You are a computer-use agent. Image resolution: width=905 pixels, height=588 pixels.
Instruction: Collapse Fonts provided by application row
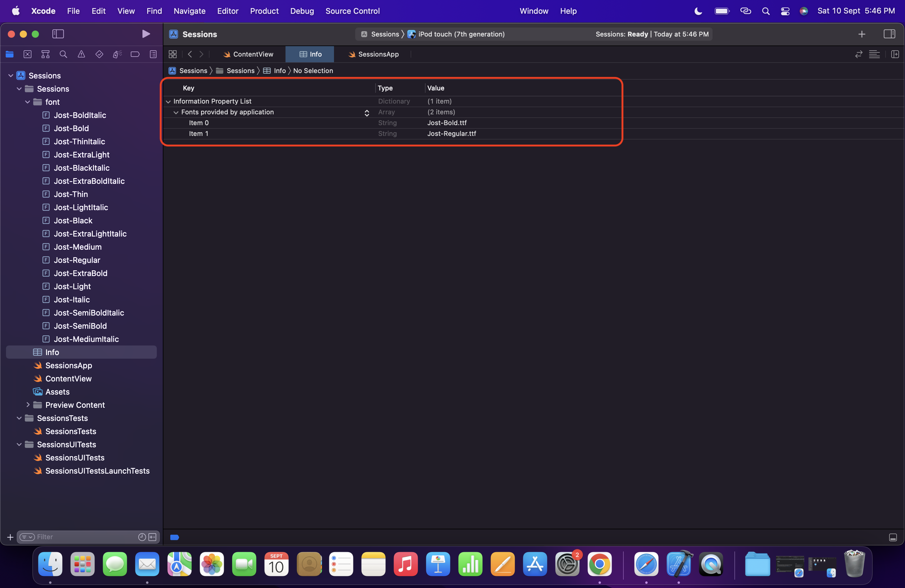(x=176, y=112)
